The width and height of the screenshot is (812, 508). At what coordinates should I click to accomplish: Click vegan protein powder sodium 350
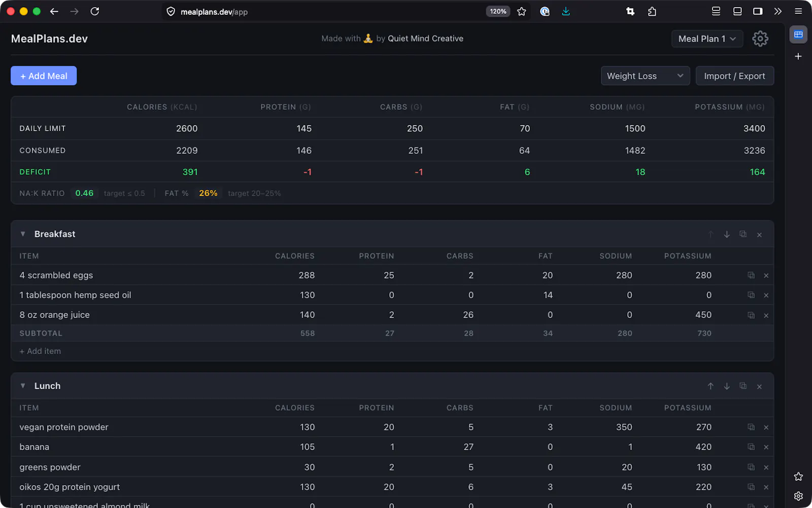(x=624, y=427)
